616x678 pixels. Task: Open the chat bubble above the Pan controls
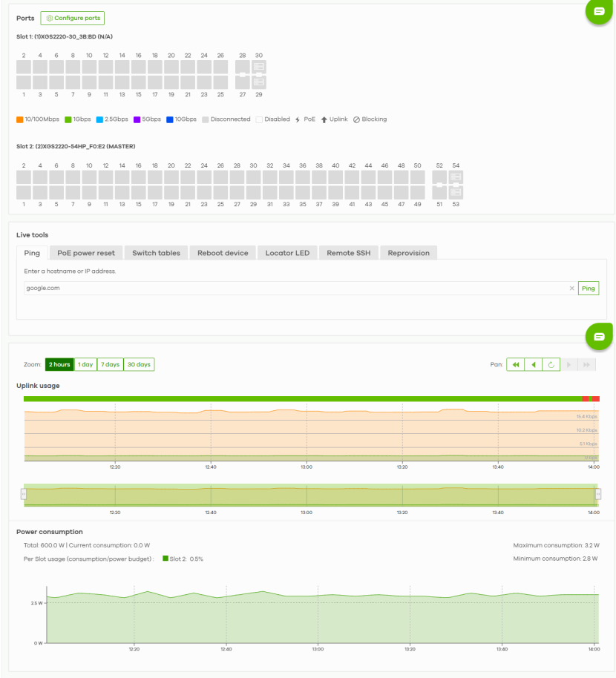[599, 336]
